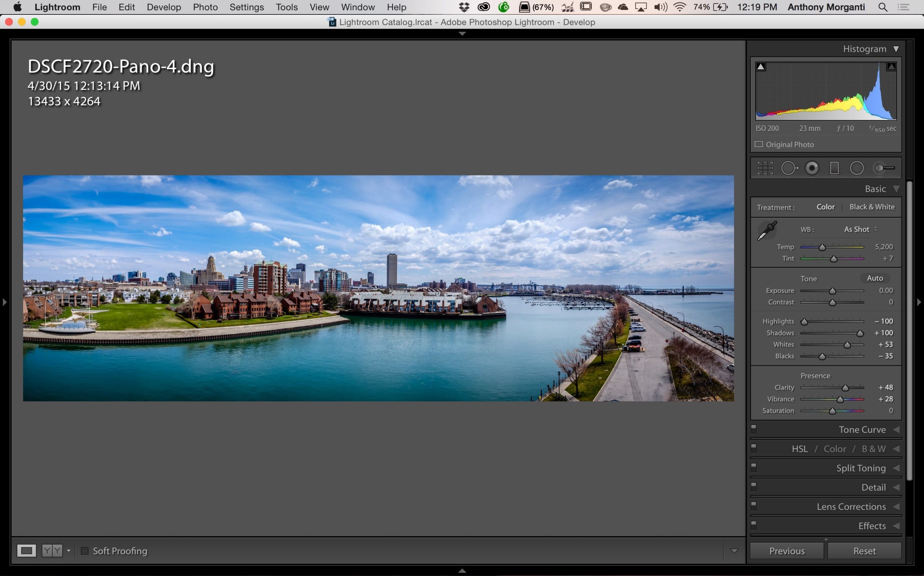Select the Graduated Filter tool icon
This screenshot has width=924, height=576.
coord(835,168)
